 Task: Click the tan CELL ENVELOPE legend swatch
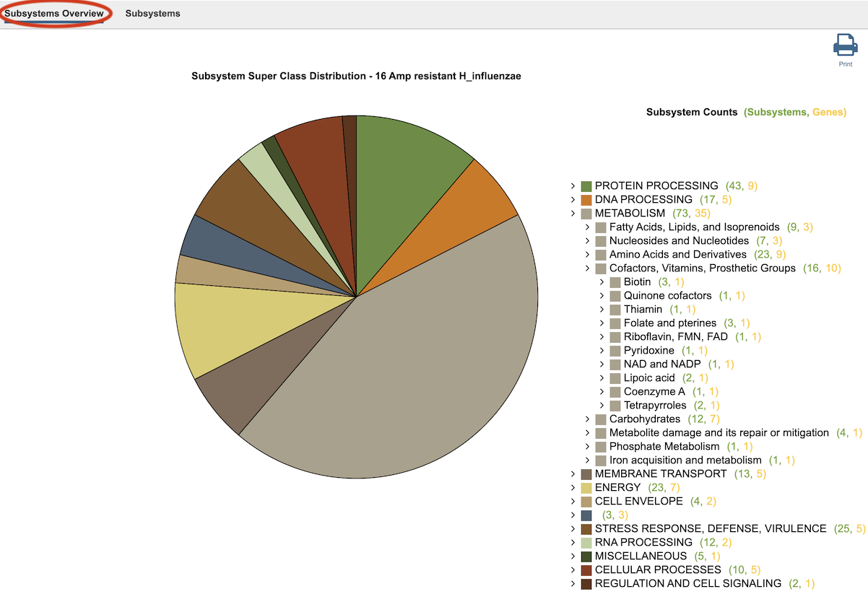(586, 502)
